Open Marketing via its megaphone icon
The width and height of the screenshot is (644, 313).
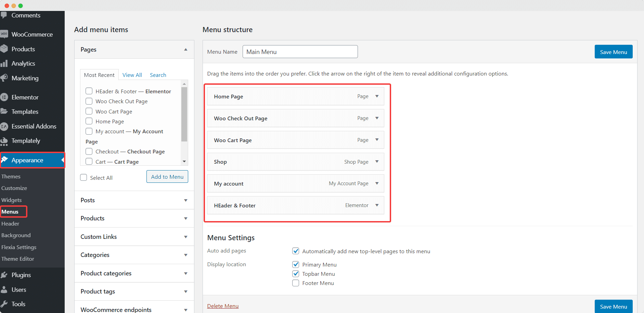click(4, 78)
